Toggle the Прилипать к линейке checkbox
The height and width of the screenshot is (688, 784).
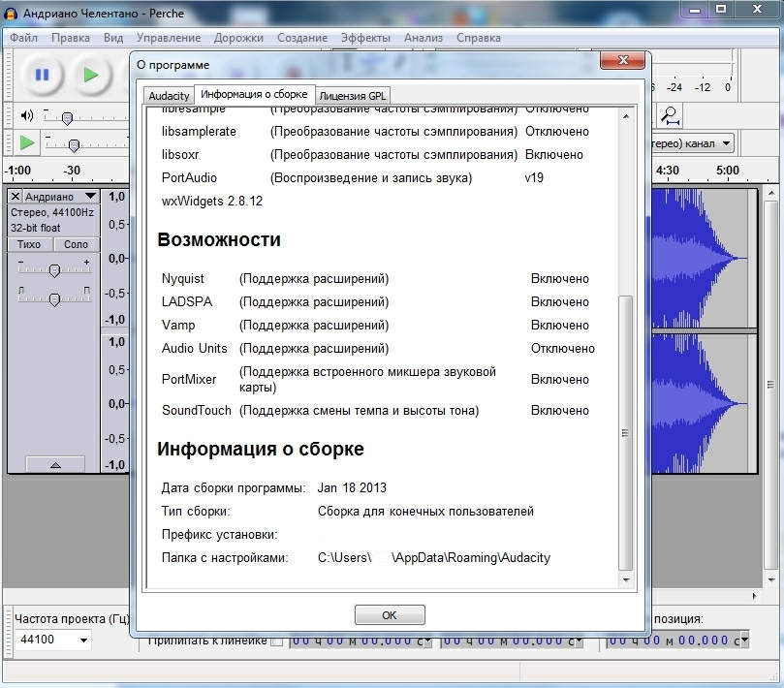tap(277, 641)
